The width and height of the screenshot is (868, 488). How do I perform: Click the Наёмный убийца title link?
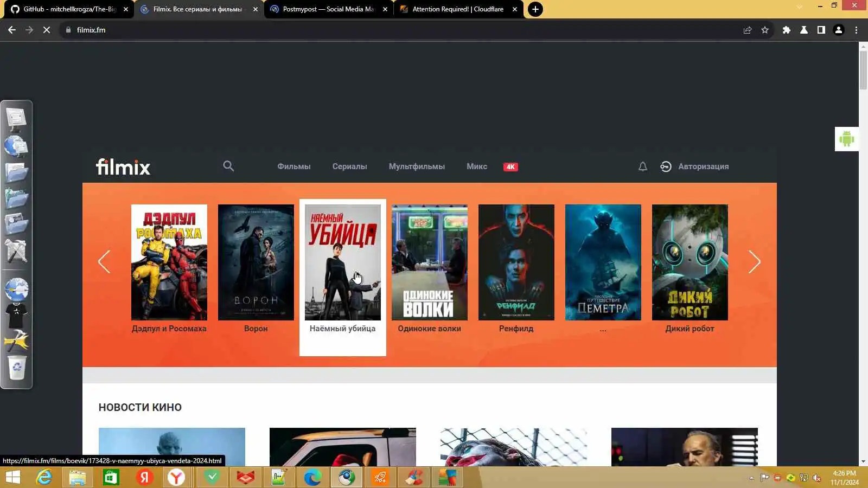(343, 329)
